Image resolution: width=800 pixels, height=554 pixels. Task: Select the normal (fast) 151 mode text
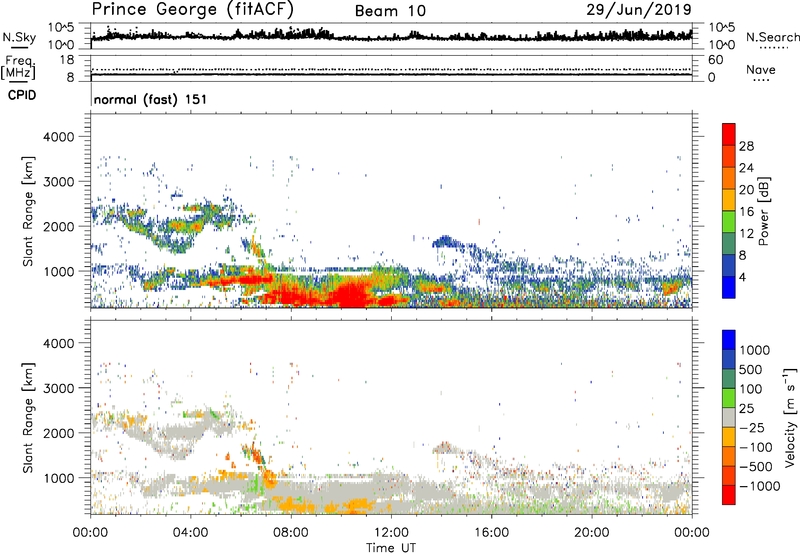pyautogui.click(x=151, y=99)
